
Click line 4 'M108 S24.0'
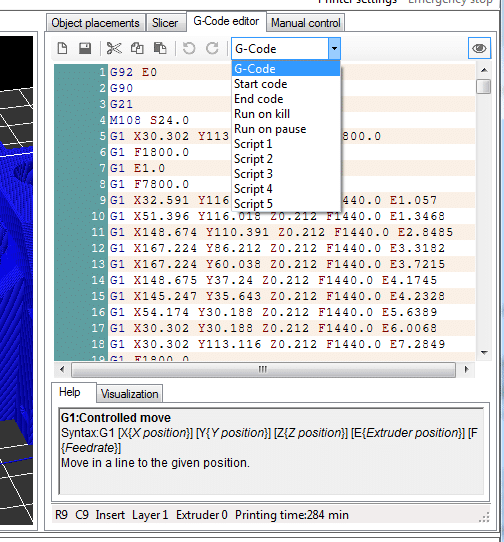(149, 120)
